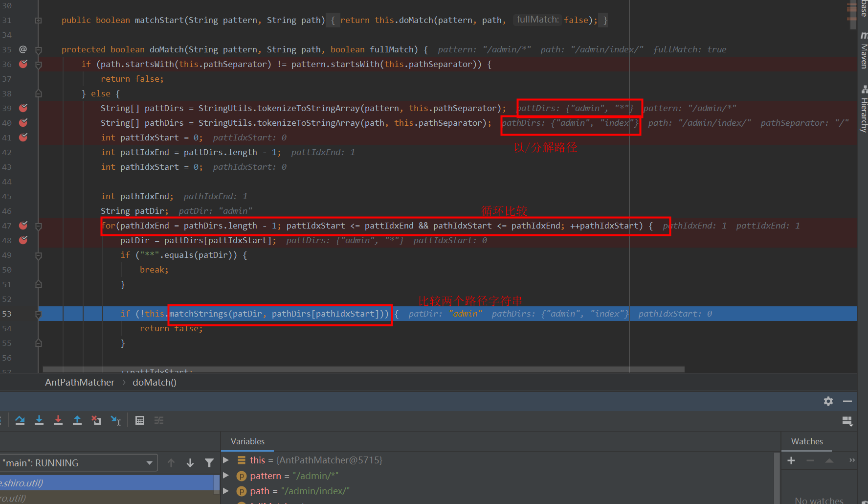
Task: Open the "main": RUNNING thread dropdown
Action: pos(78,463)
